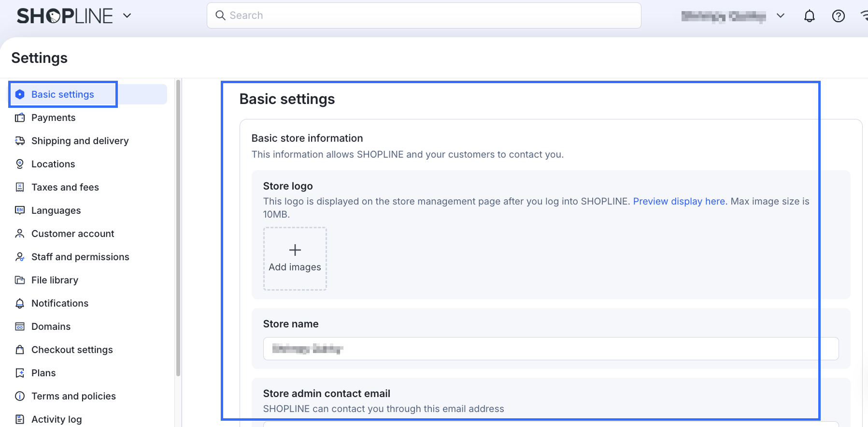Click Add images to upload store logo
The height and width of the screenshot is (427, 868).
(x=295, y=259)
